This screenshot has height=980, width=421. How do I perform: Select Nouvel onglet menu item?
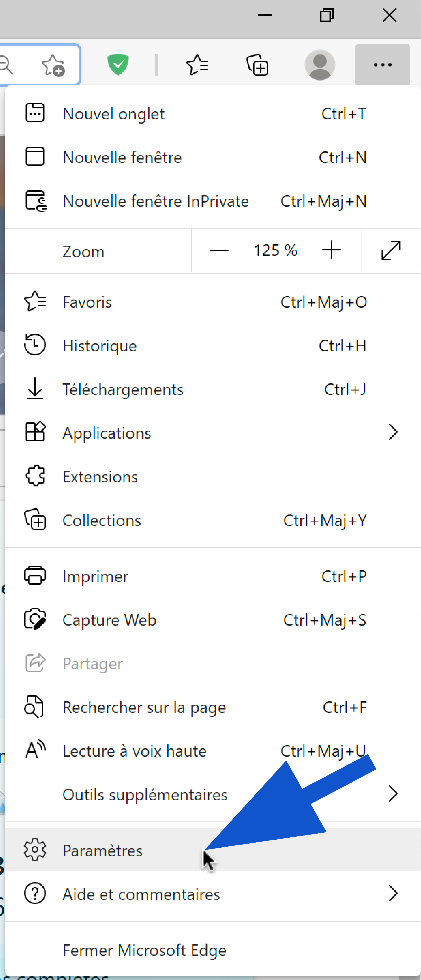(213, 113)
